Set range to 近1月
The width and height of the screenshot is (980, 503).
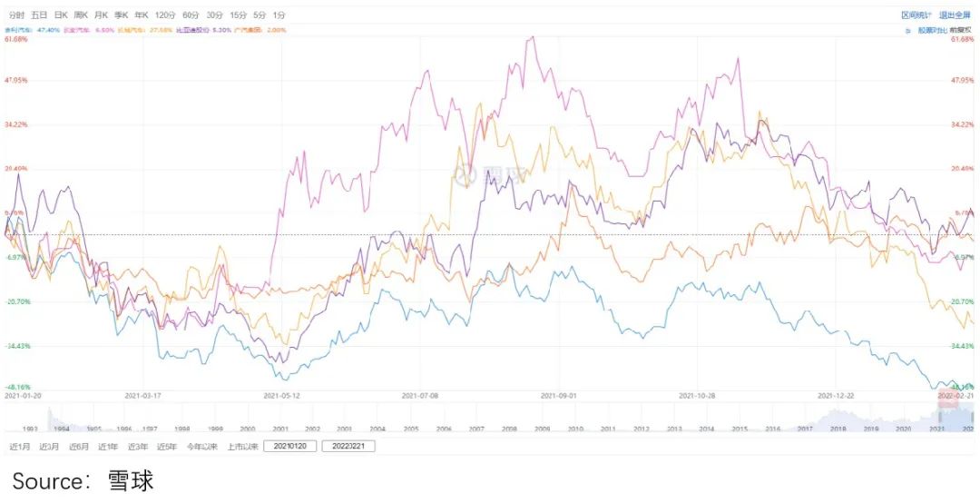coord(20,446)
